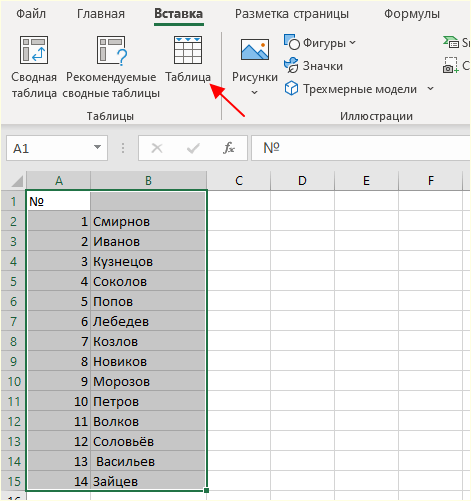Cancel the entry with the X formula bar icon

157,148
